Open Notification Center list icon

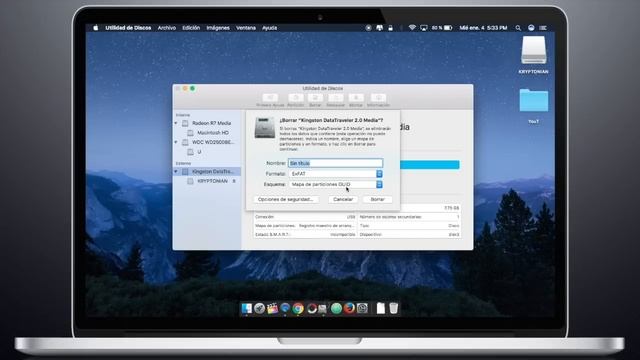[x=543, y=28]
